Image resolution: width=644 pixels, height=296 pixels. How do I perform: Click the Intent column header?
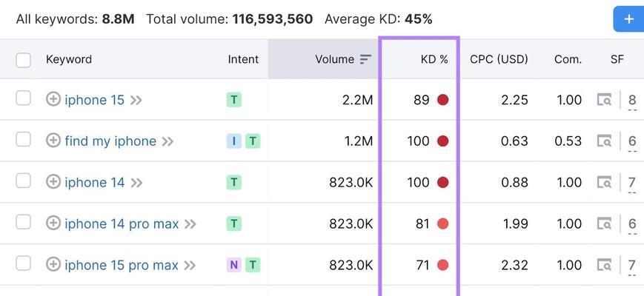tap(243, 59)
